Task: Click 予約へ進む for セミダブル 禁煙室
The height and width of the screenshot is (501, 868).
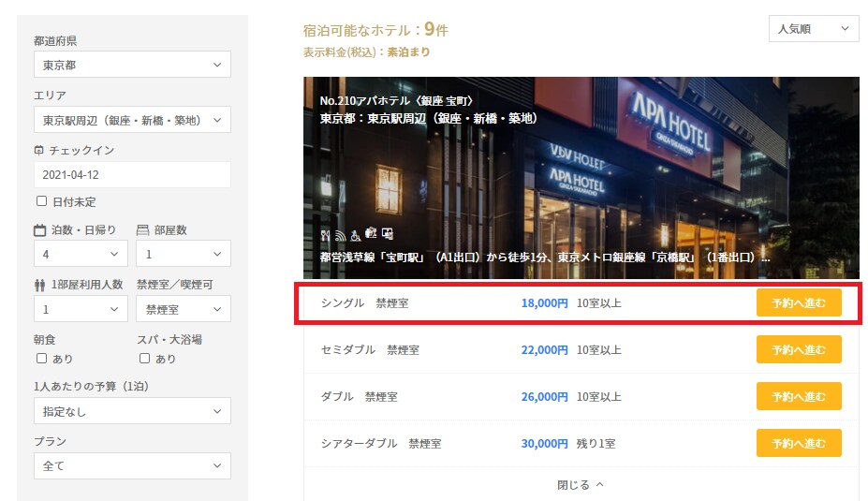Action: [799, 350]
